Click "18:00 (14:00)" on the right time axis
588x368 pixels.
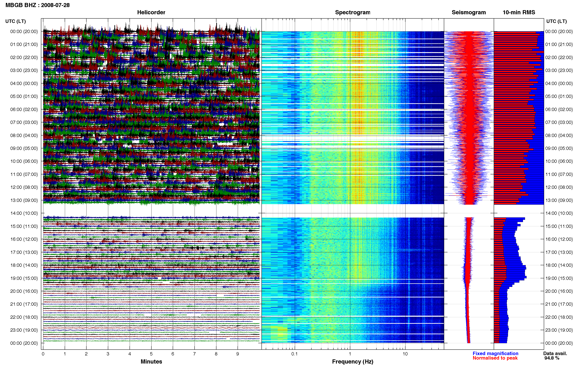[x=559, y=265]
